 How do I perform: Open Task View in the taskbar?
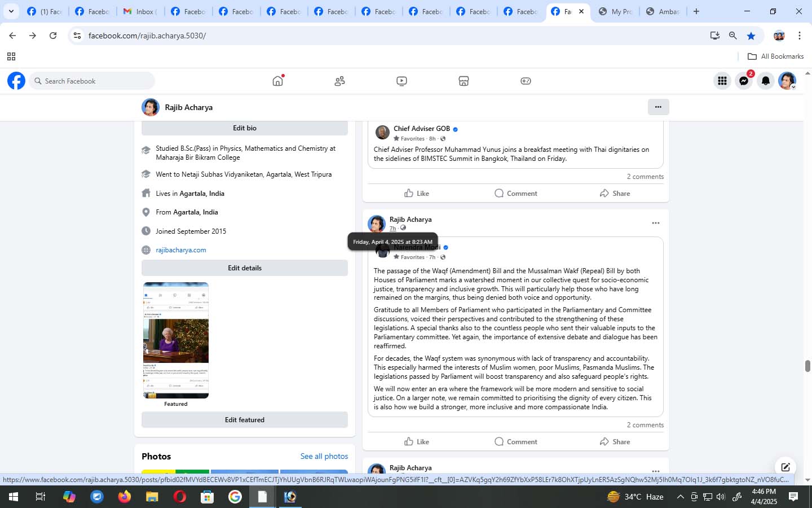[41, 497]
